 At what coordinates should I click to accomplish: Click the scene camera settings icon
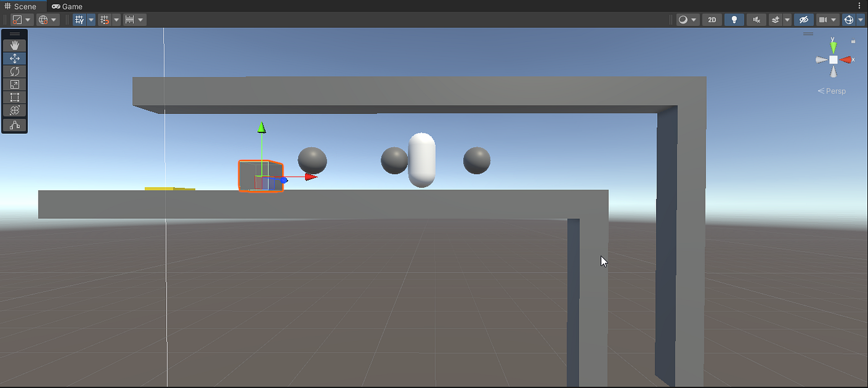[823, 20]
